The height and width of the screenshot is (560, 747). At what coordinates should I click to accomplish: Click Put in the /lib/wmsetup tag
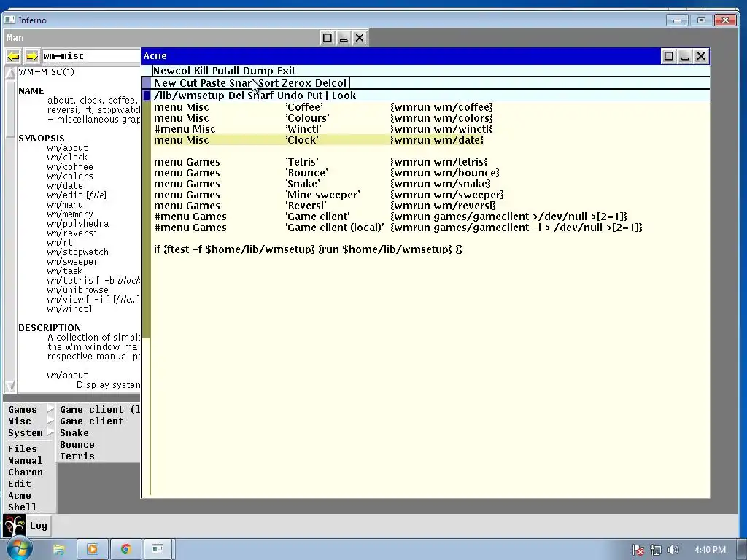315,96
